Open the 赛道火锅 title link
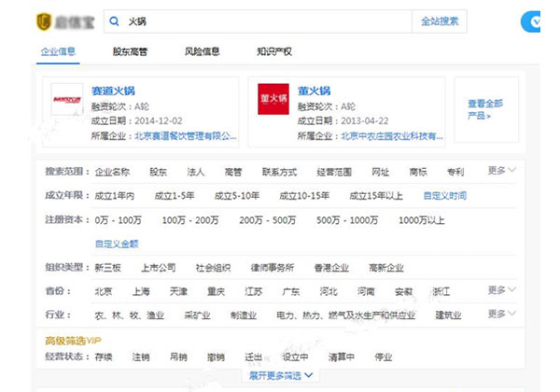 (113, 91)
